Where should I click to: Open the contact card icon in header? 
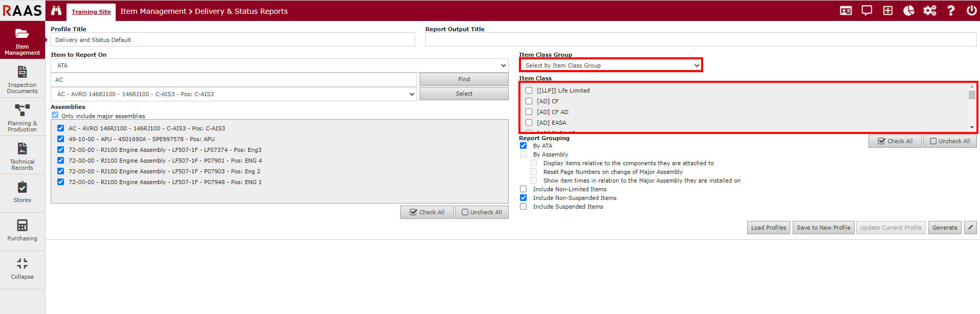click(x=846, y=11)
